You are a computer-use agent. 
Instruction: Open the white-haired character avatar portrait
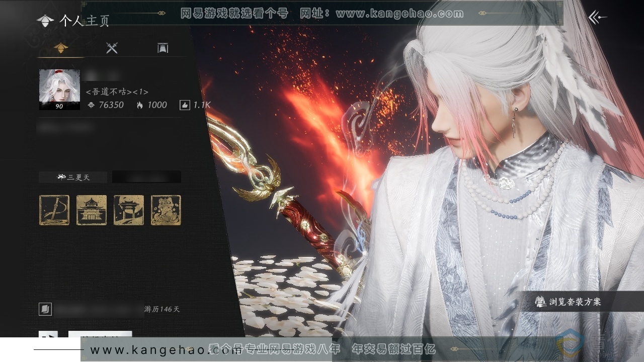coord(59,89)
